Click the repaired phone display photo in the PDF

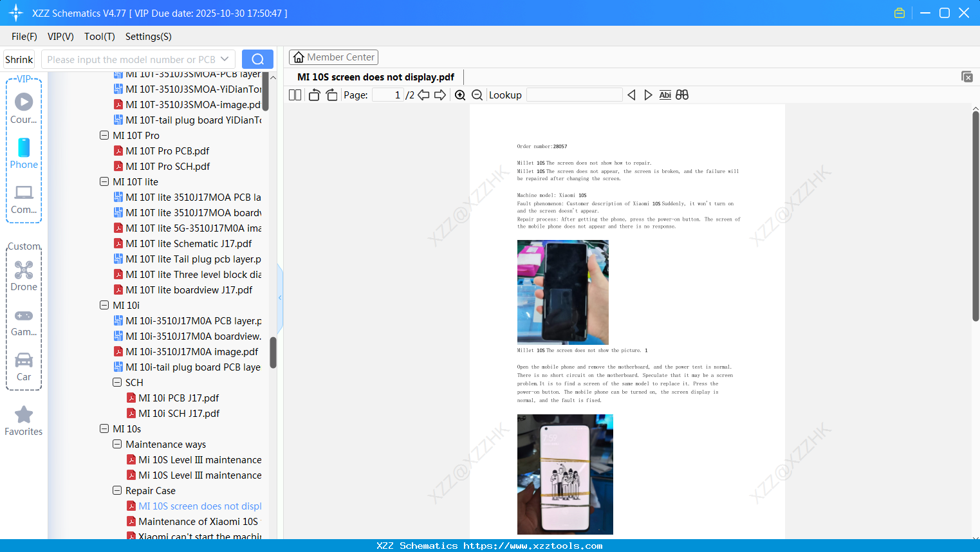[x=565, y=474]
